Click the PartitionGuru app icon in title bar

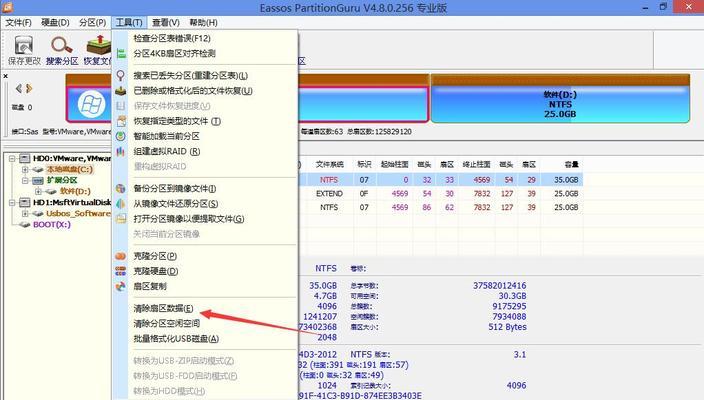[x=8, y=7]
